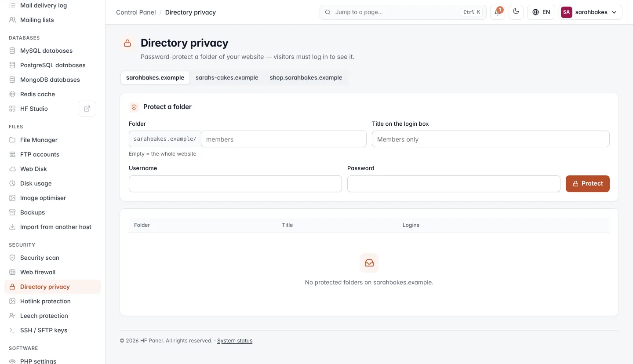This screenshot has height=364, width=633.
Task: Focus the Folder path input field
Action: 284,139
